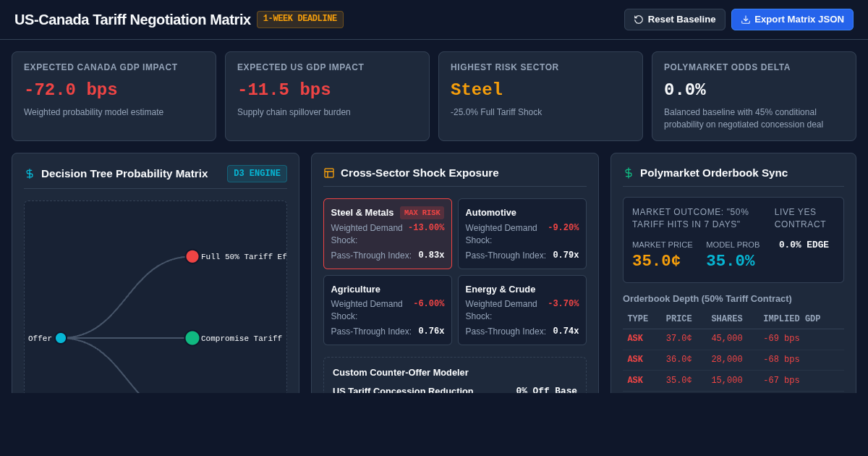Click the model prob 35.0% value
The image size is (868, 456).
point(731,261)
